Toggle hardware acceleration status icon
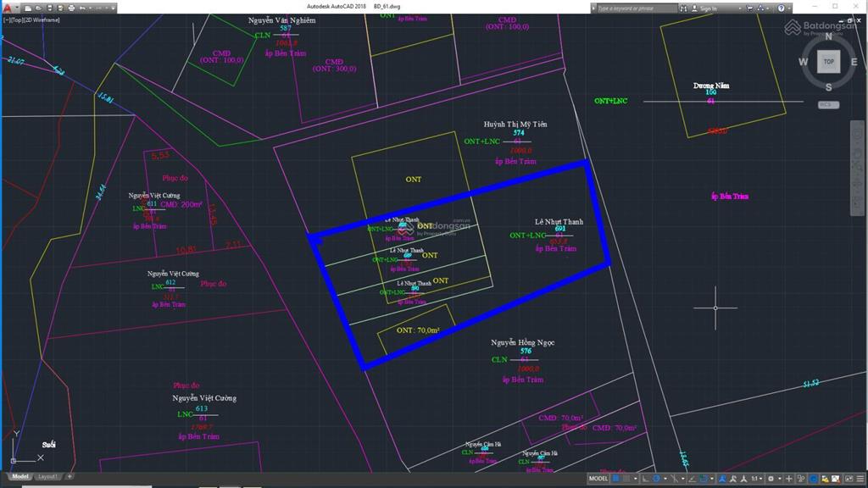The width and height of the screenshot is (868, 488). (814, 480)
